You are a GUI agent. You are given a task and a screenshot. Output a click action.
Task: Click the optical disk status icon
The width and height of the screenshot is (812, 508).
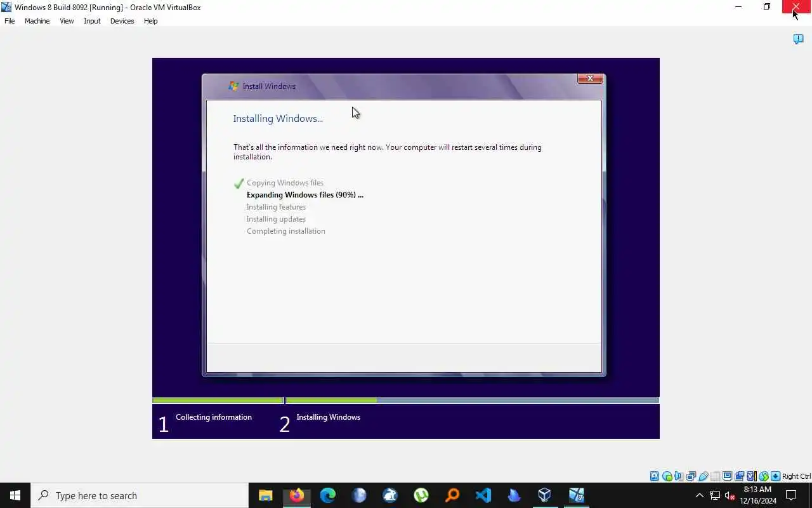[x=667, y=476]
